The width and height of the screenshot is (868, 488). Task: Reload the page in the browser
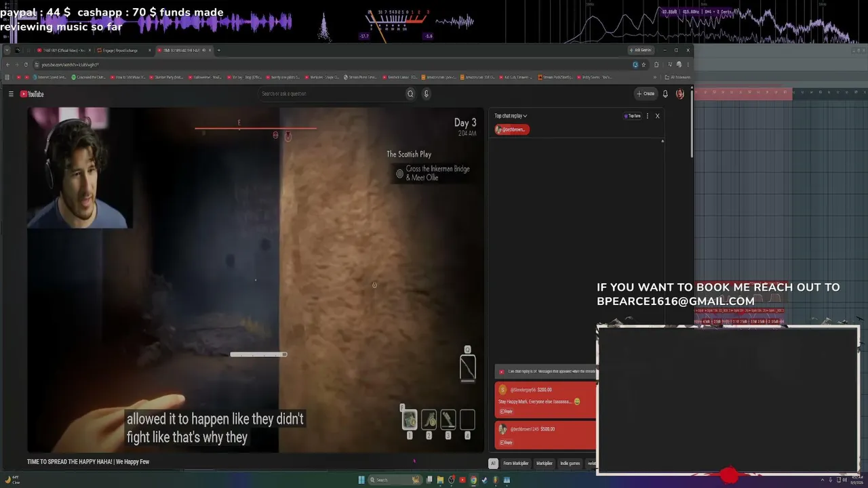coord(26,64)
